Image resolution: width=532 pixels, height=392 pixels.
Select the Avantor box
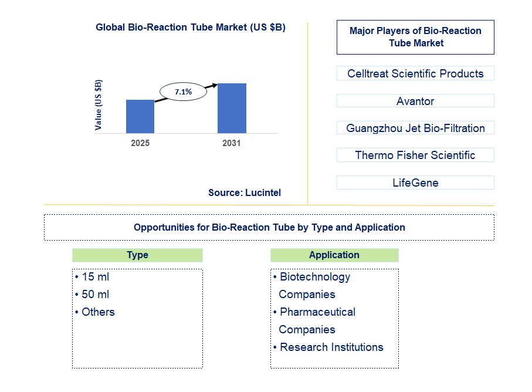[415, 101]
